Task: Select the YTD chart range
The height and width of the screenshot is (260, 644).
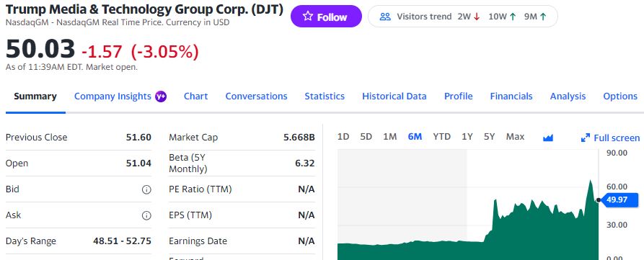Action: click(x=441, y=137)
